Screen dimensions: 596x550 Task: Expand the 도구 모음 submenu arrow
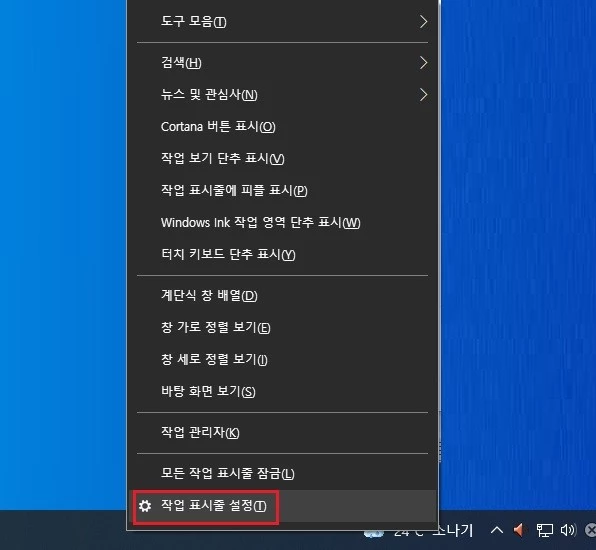(423, 22)
